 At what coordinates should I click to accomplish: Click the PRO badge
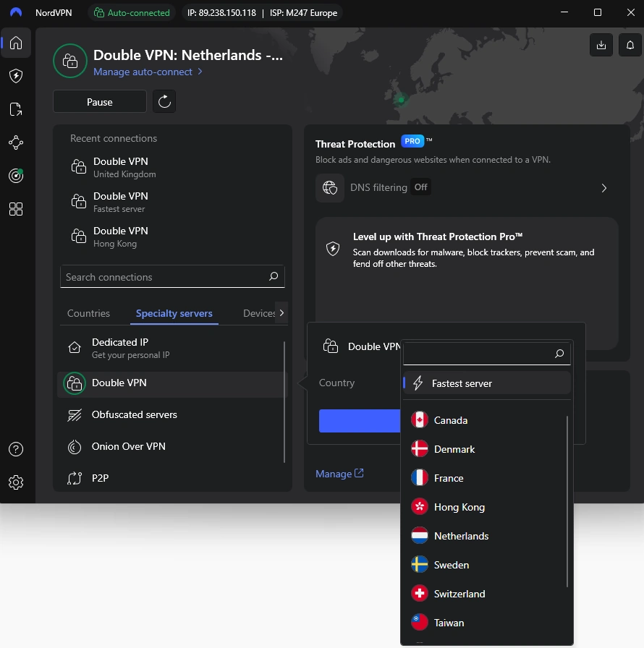pyautogui.click(x=412, y=141)
